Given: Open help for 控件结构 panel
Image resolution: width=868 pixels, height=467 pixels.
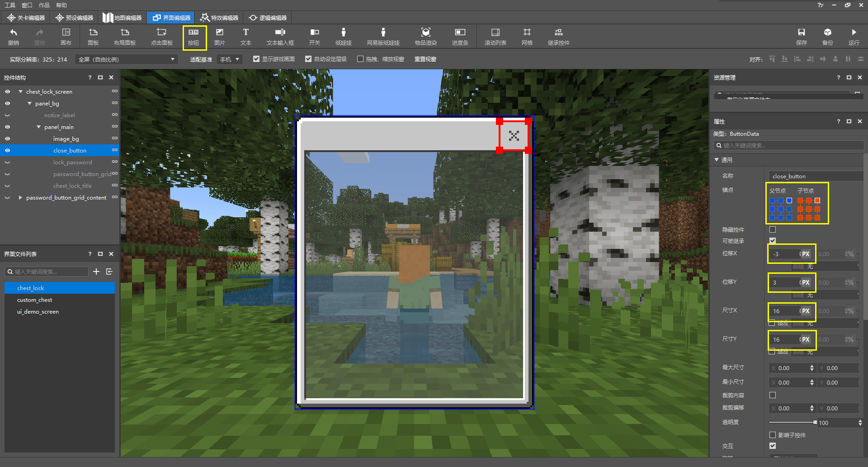Looking at the screenshot, I should pos(90,77).
